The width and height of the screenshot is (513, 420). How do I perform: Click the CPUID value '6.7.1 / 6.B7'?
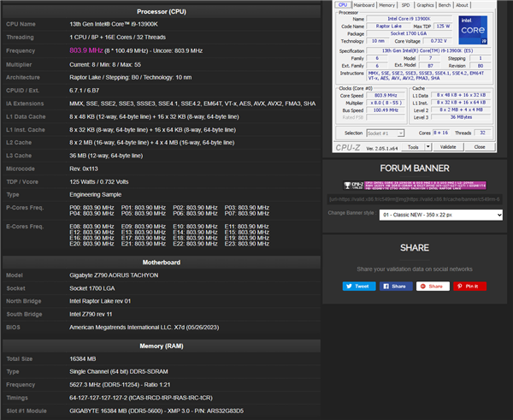(x=84, y=91)
